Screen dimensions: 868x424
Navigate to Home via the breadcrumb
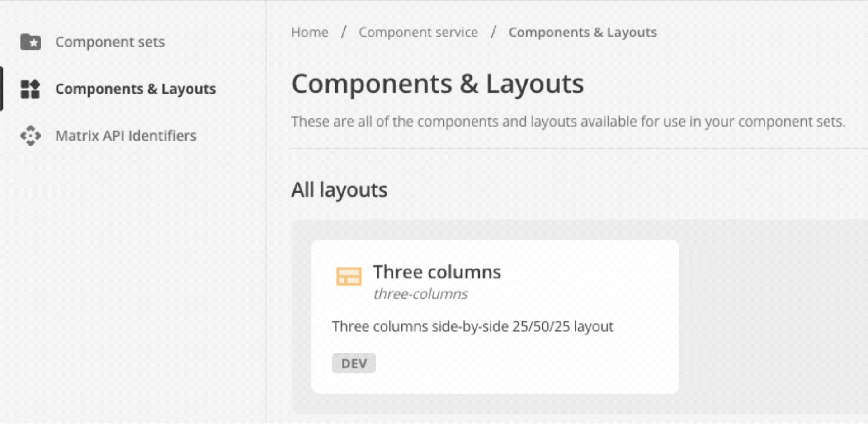pyautogui.click(x=309, y=32)
